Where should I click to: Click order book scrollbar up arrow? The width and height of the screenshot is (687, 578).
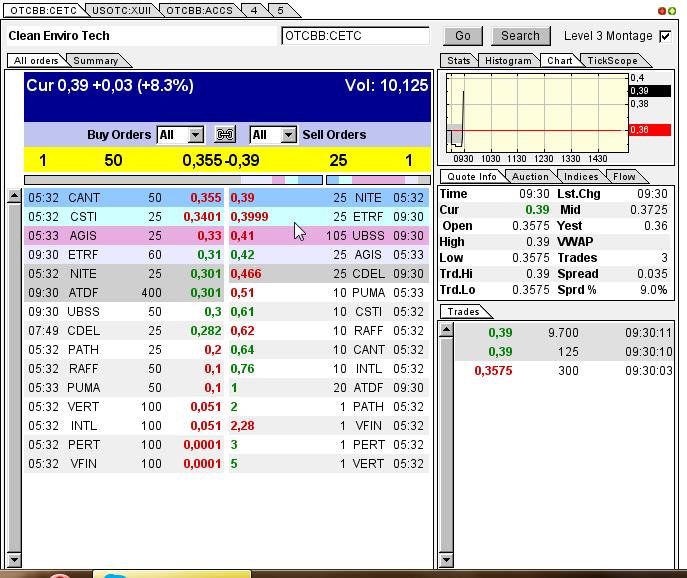14,196
